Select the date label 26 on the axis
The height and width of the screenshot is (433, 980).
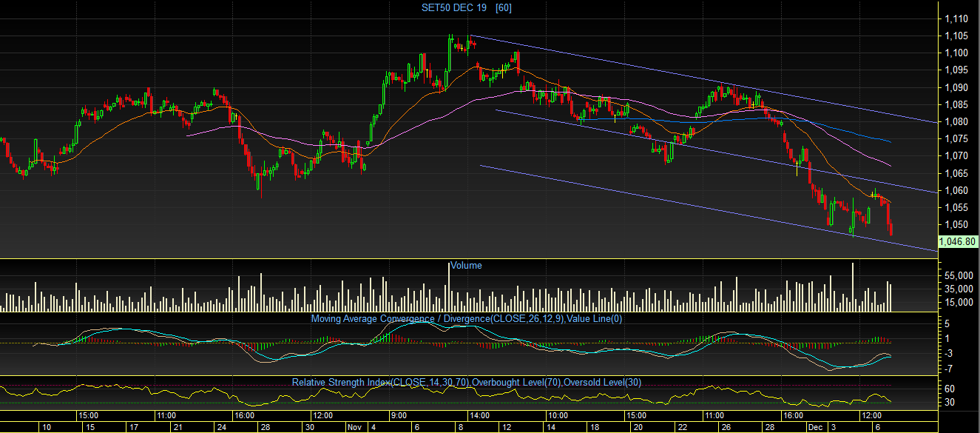(726, 427)
